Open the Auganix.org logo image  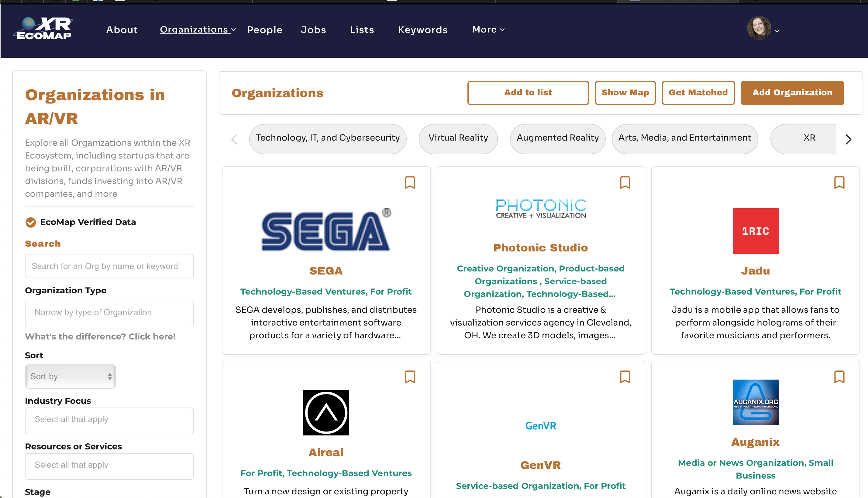tap(755, 402)
